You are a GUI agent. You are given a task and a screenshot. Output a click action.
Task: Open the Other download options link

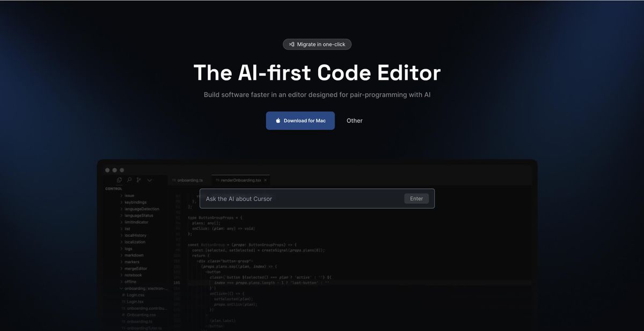coord(355,121)
